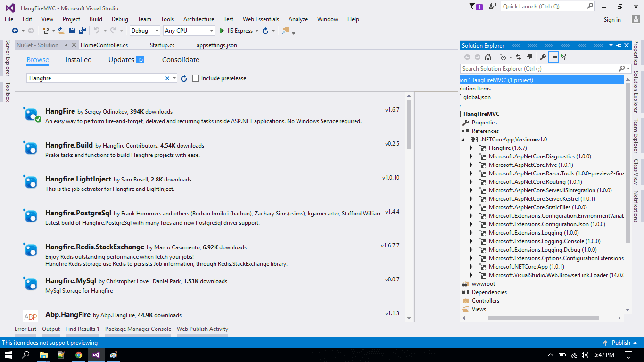This screenshot has height=362, width=644.
Task: Expand the Hangfire (1.6.7) reference node
Action: (x=471, y=148)
